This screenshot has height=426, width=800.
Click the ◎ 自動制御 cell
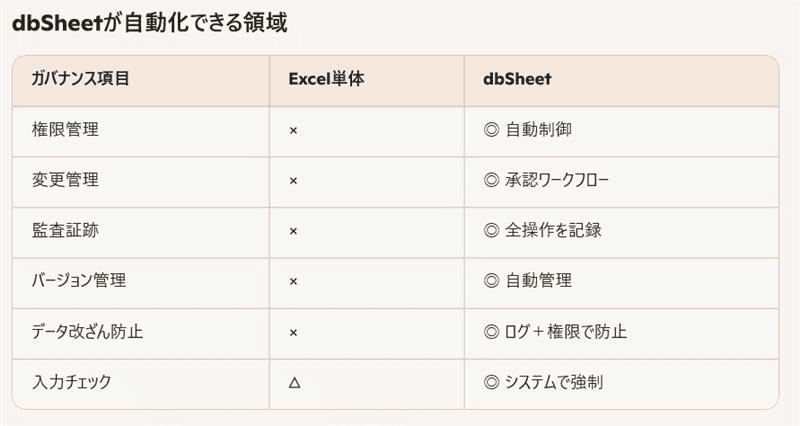click(x=527, y=130)
